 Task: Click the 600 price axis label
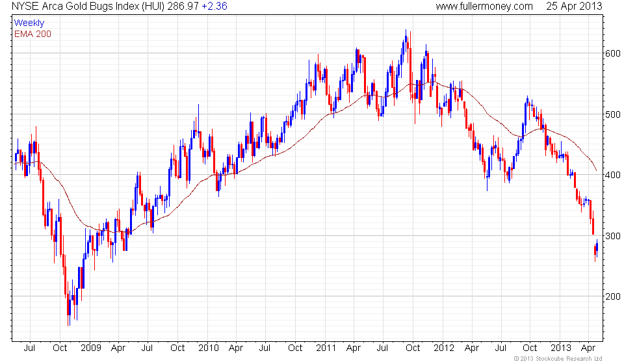pos(612,53)
